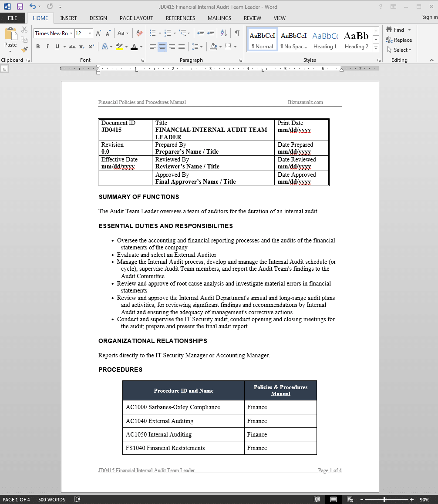The width and height of the screenshot is (438, 504).
Task: Click the Borders grid icon
Action: click(x=228, y=47)
